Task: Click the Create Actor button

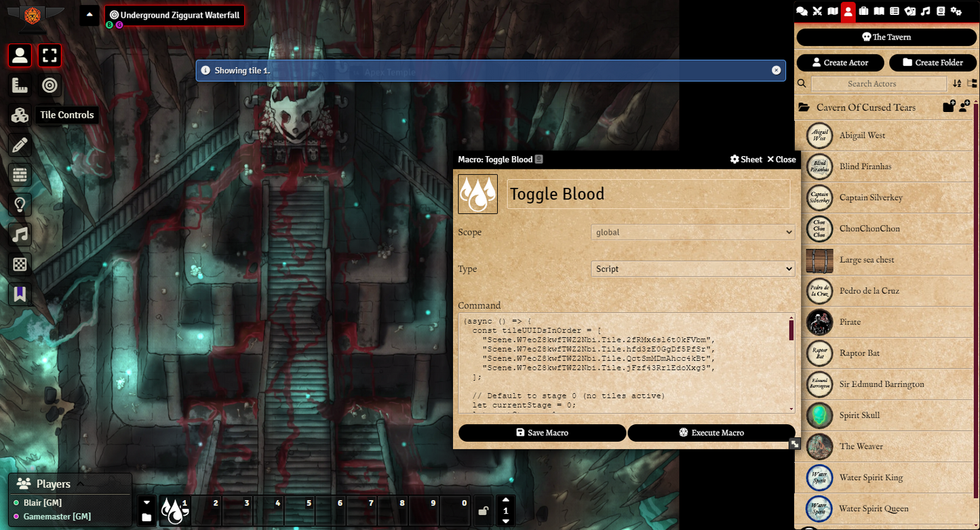Action: coord(840,62)
